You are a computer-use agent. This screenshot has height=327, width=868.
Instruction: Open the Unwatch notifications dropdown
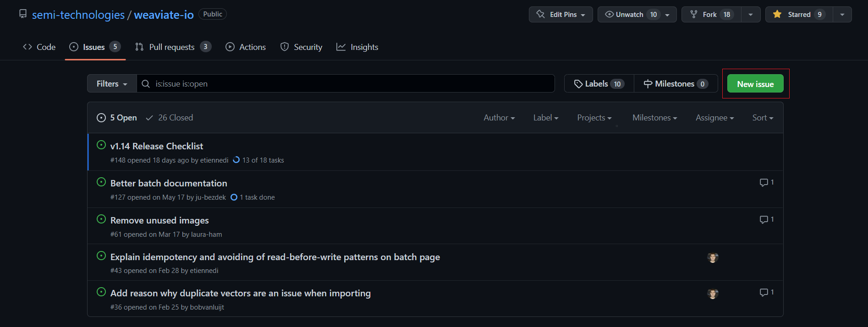click(637, 15)
